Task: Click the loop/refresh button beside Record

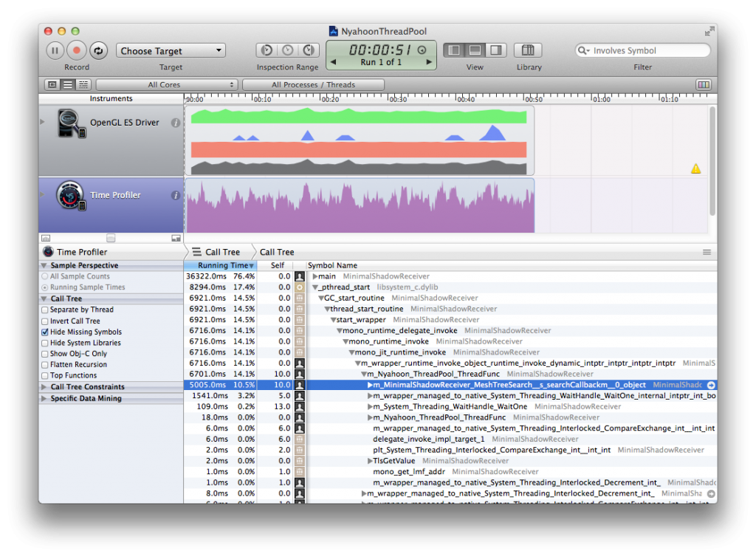Action: (98, 51)
